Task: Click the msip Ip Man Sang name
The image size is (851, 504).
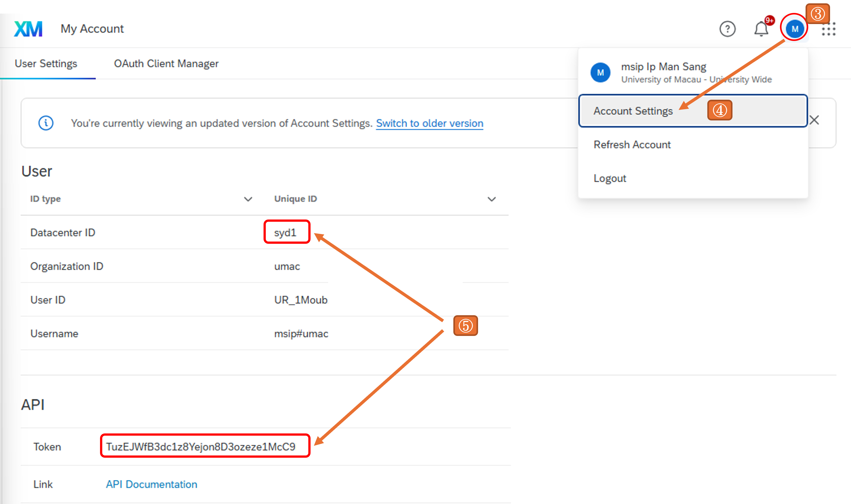Action: 663,67
